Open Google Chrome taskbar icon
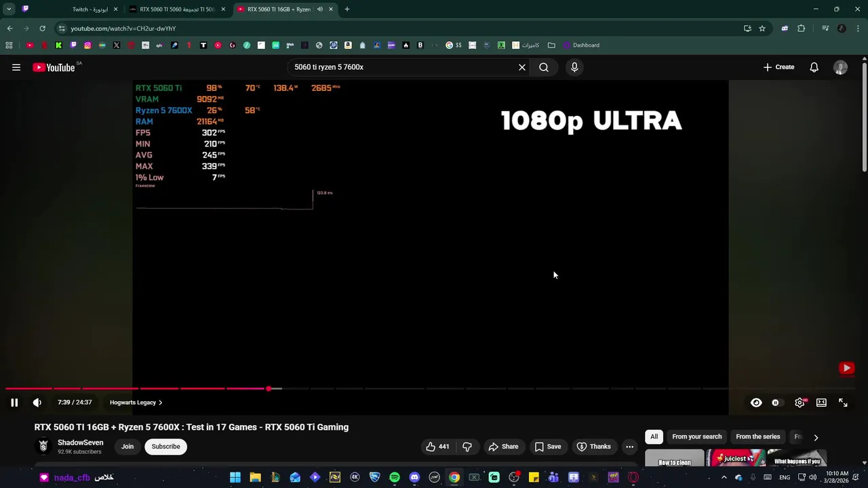The height and width of the screenshot is (488, 868). tap(454, 478)
